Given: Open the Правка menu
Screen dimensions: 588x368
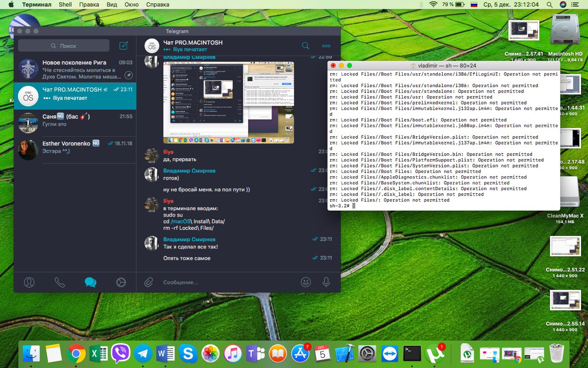Looking at the screenshot, I should [89, 5].
